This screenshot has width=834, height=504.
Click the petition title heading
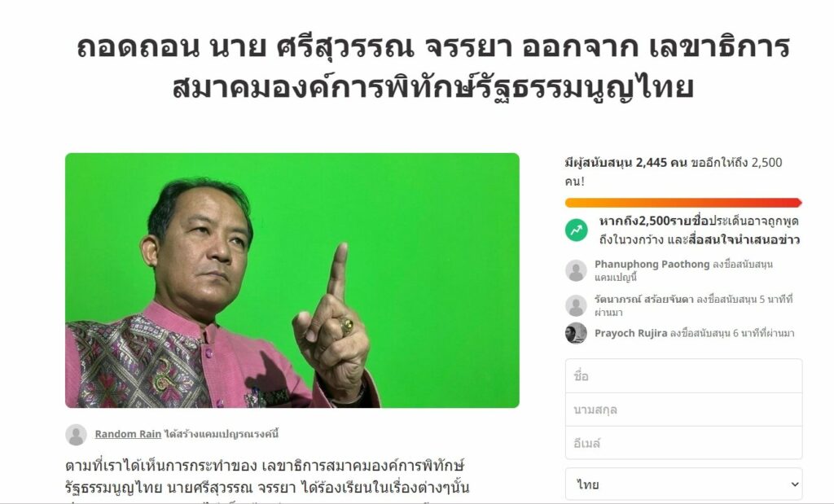click(x=433, y=67)
